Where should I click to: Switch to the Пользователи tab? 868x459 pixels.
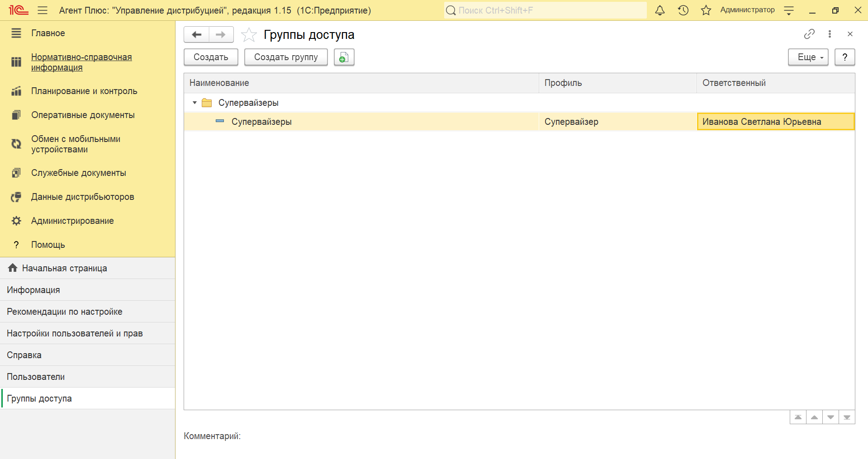(88, 377)
